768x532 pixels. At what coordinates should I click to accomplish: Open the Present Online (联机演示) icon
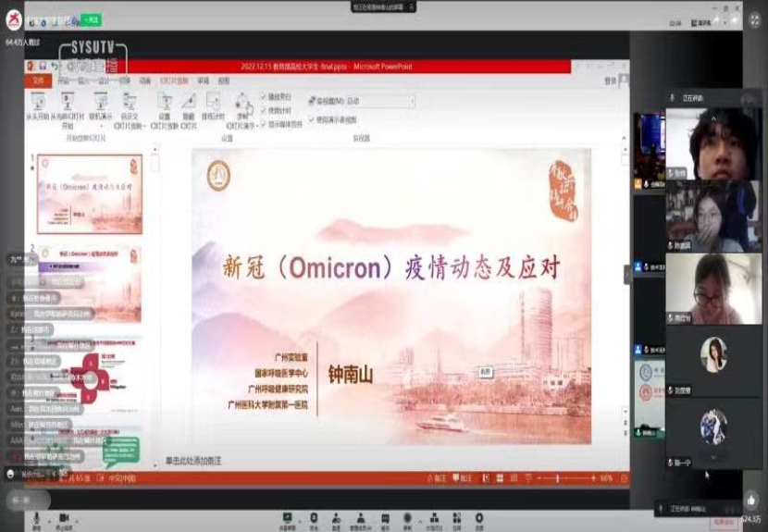(x=101, y=102)
